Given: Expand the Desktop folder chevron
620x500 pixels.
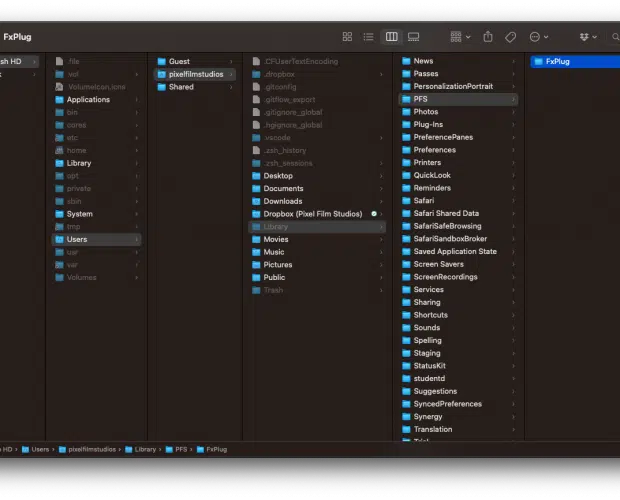Looking at the screenshot, I should pyautogui.click(x=381, y=176).
